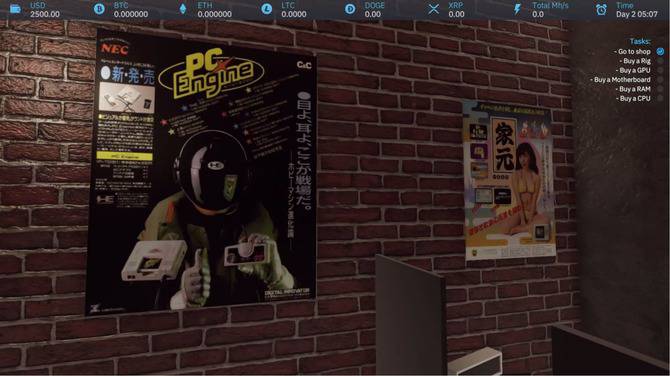Screen dimensions: 670x376
Task: Select the Buy a CPU task entry
Action: point(635,98)
